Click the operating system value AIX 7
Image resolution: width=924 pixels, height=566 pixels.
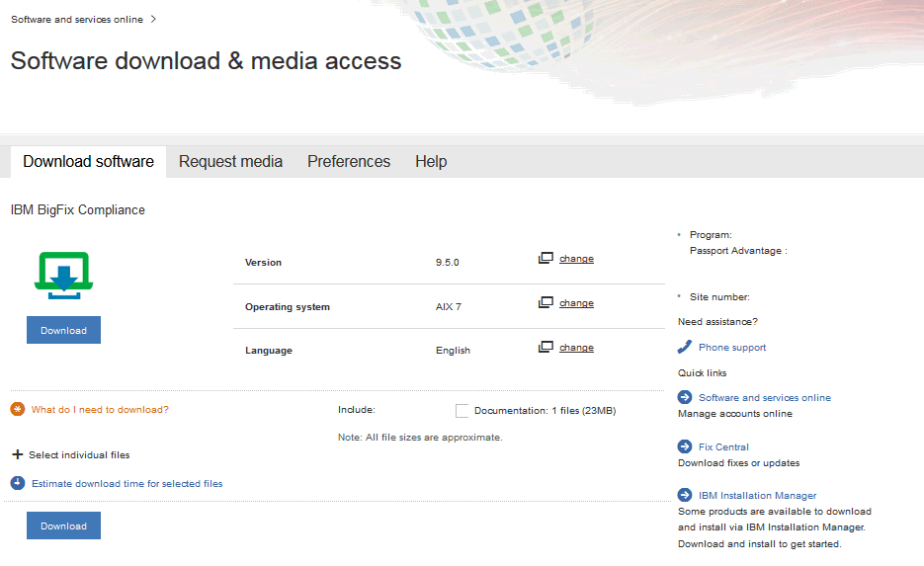449,307
